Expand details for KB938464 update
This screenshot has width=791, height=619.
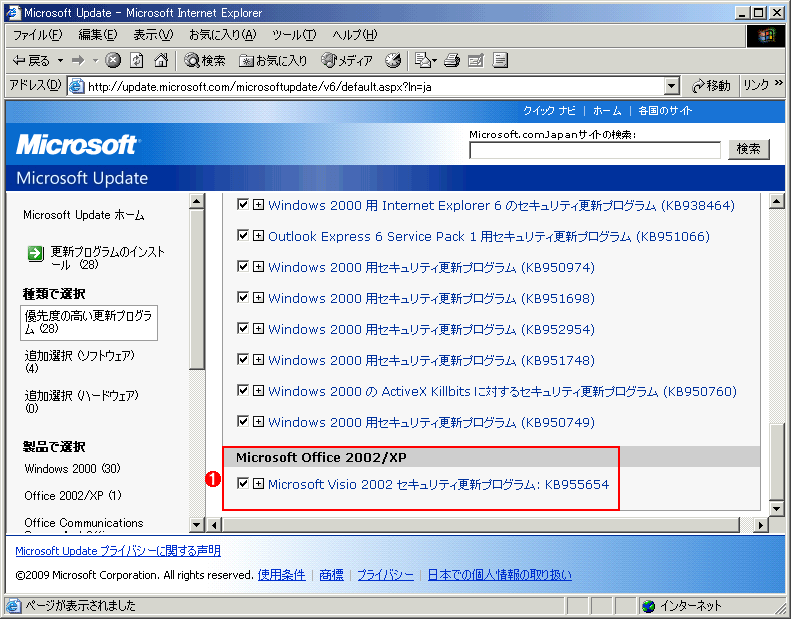pyautogui.click(x=258, y=205)
